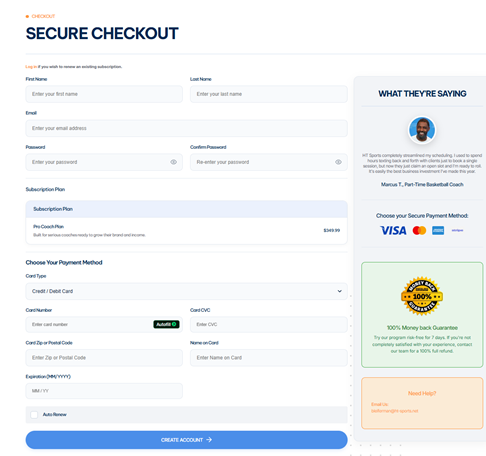Click the support email address link
The width and height of the screenshot is (486, 456).
click(395, 411)
